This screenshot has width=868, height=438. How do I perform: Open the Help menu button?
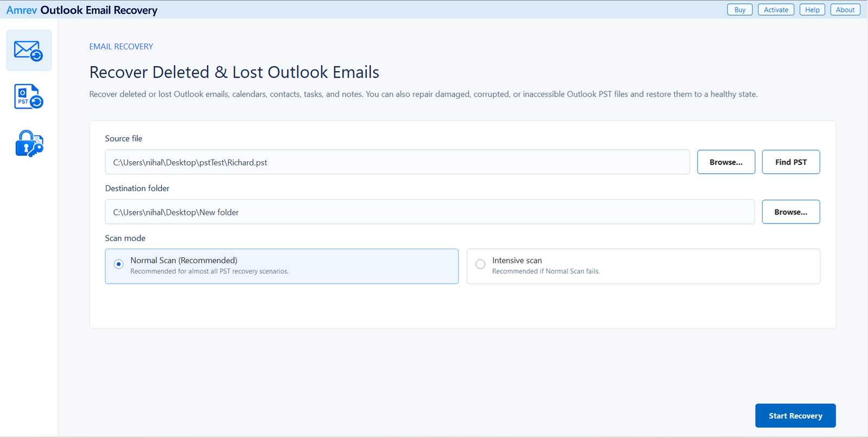[x=812, y=10]
